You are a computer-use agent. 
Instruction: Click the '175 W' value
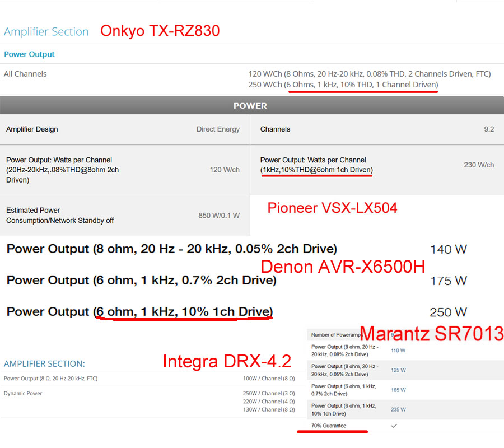pos(449,281)
